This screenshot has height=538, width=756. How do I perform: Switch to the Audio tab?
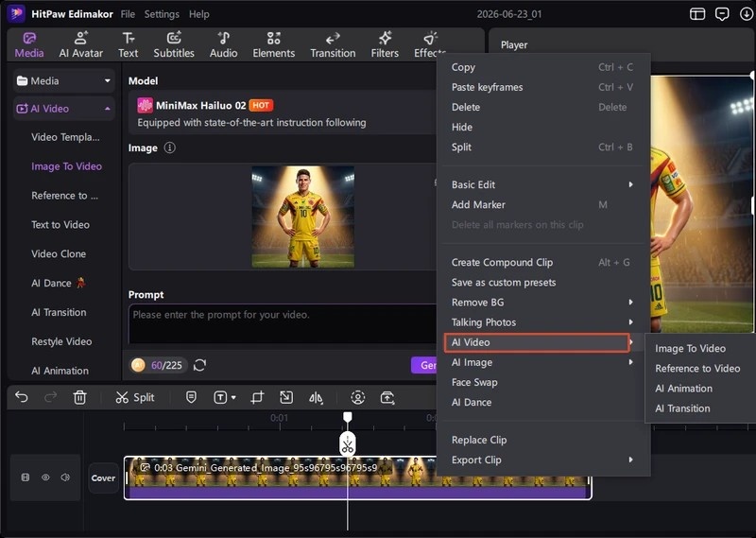click(223, 44)
